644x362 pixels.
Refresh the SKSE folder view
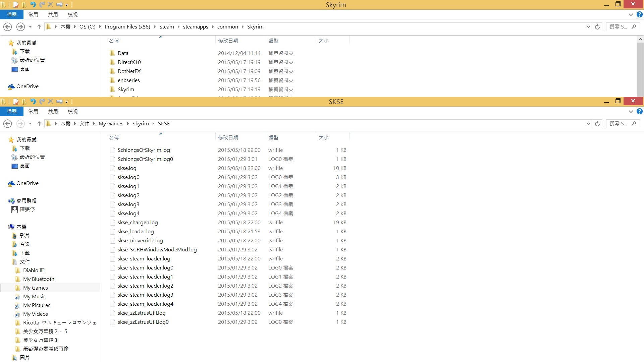(x=597, y=123)
